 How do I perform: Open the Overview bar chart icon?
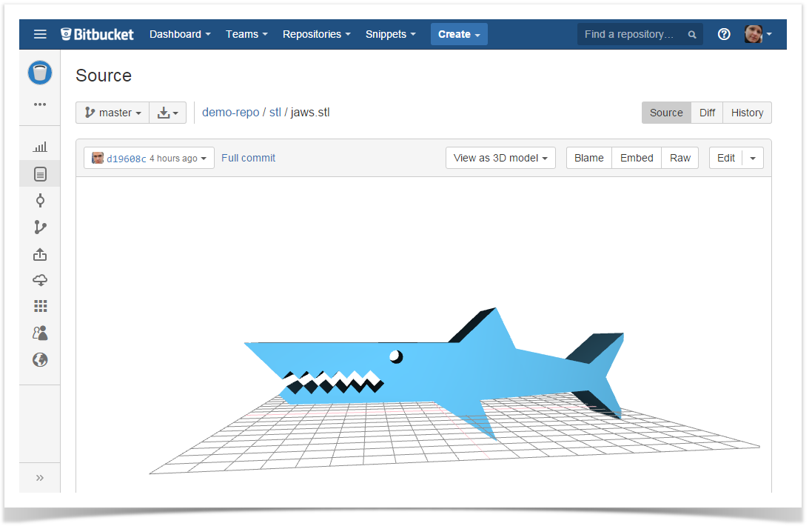tap(40, 147)
